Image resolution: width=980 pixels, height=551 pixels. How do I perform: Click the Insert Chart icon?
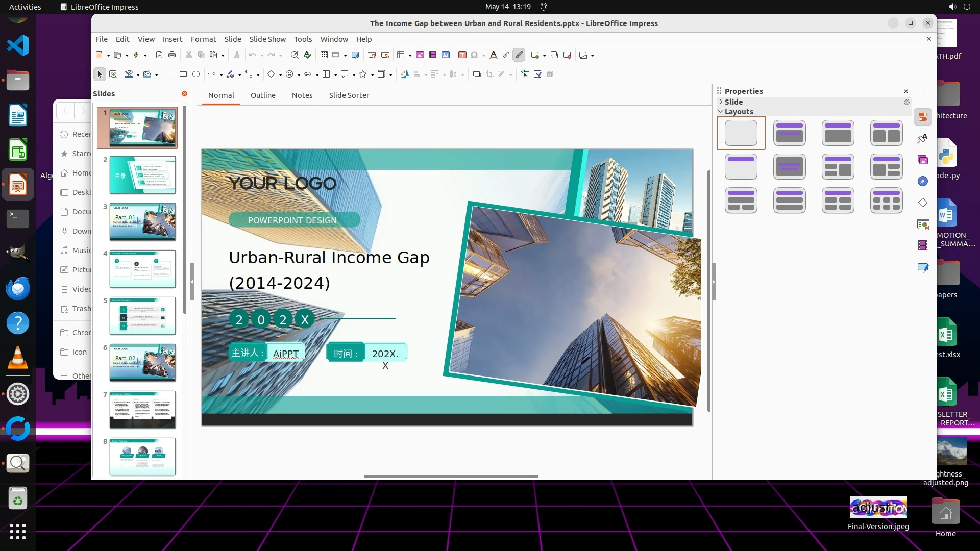point(446,55)
